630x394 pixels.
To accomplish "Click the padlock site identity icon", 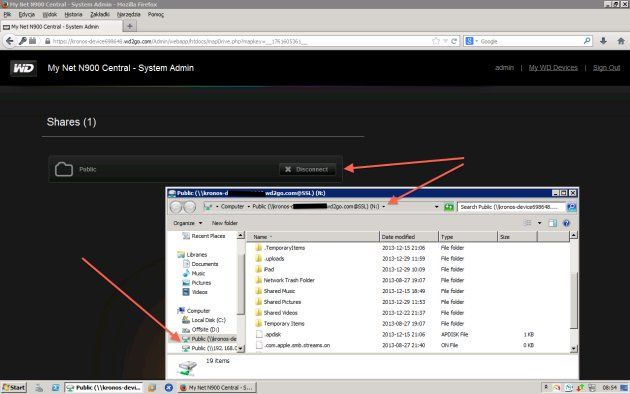I will pyautogui.click(x=47, y=41).
